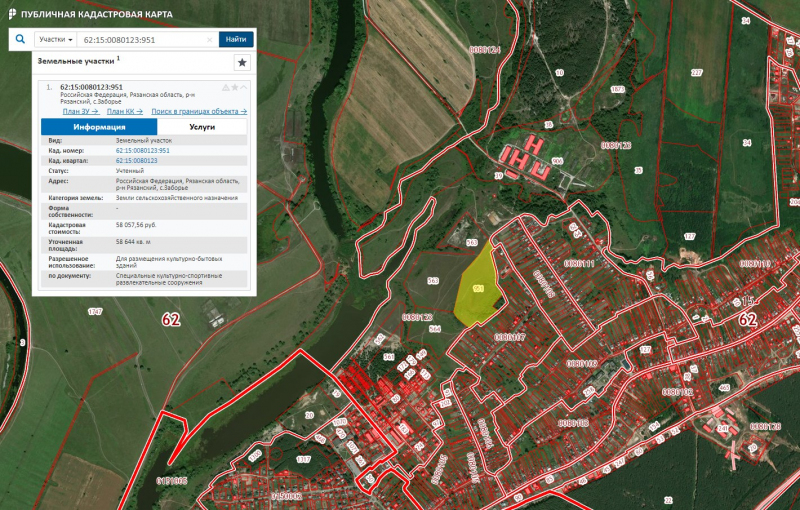This screenshot has height=510, width=800.
Task: Switch to the Услуги tab
Action: click(202, 127)
